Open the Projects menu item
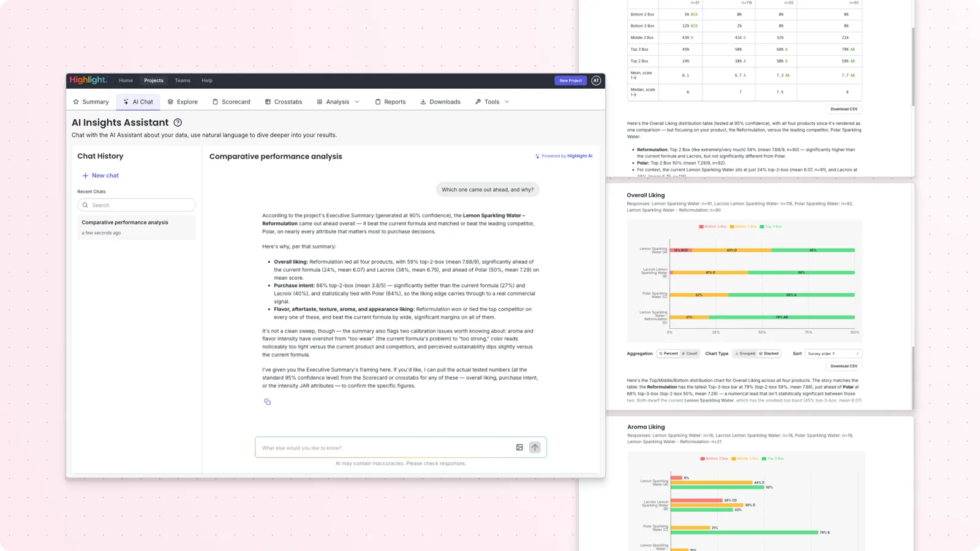Image resolution: width=980 pixels, height=551 pixels. [154, 80]
